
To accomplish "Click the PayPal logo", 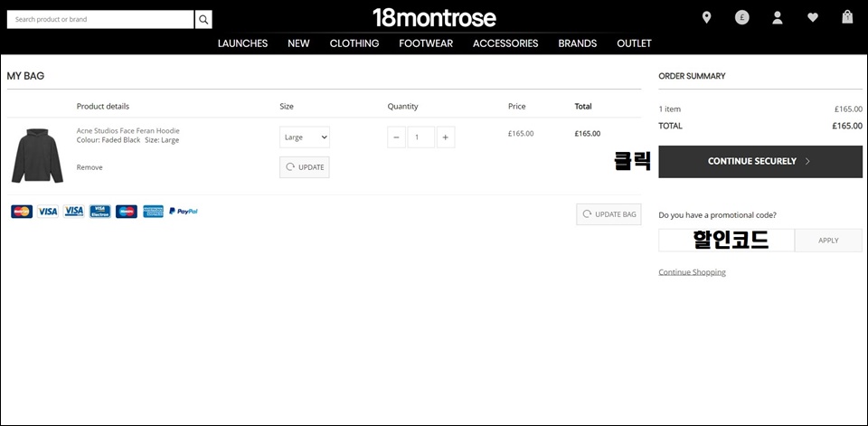I will [x=184, y=211].
